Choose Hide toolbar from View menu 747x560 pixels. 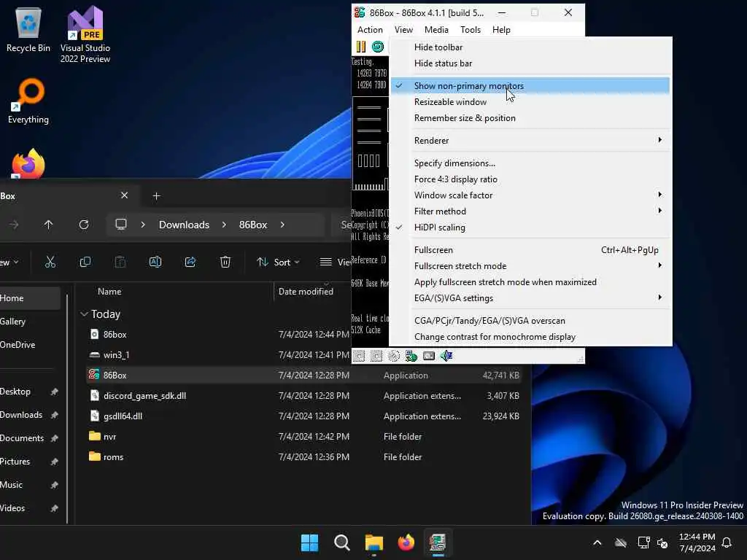(530, 47)
